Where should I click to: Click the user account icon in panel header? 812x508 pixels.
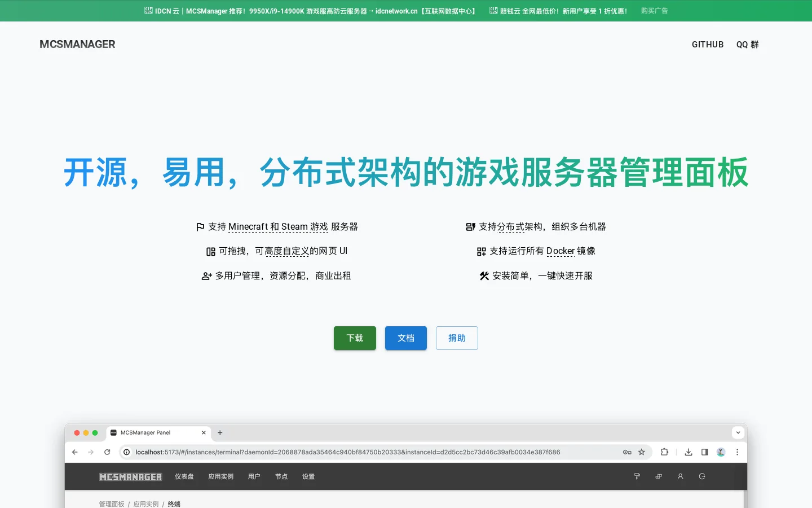[x=681, y=476]
